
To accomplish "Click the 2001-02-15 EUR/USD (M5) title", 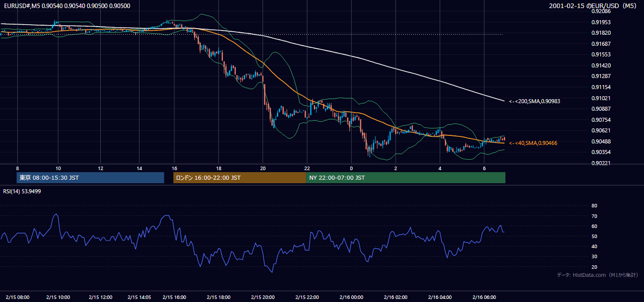I will coord(594,6).
